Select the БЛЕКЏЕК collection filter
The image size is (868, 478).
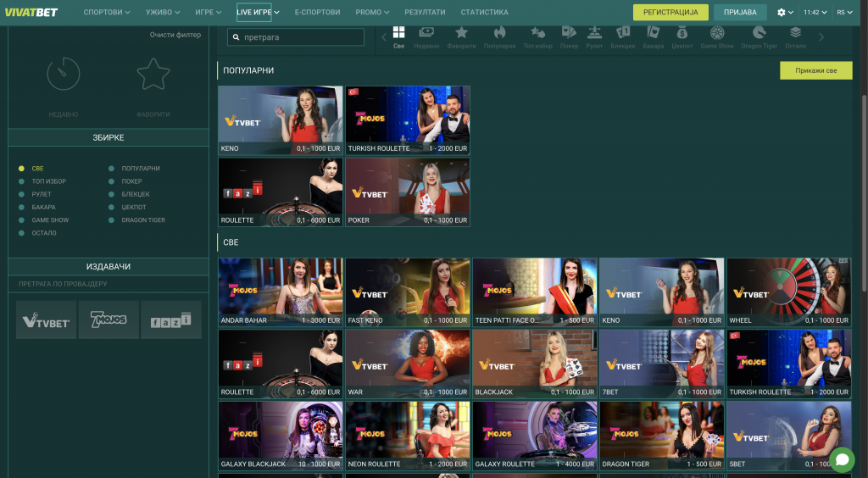click(x=130, y=194)
